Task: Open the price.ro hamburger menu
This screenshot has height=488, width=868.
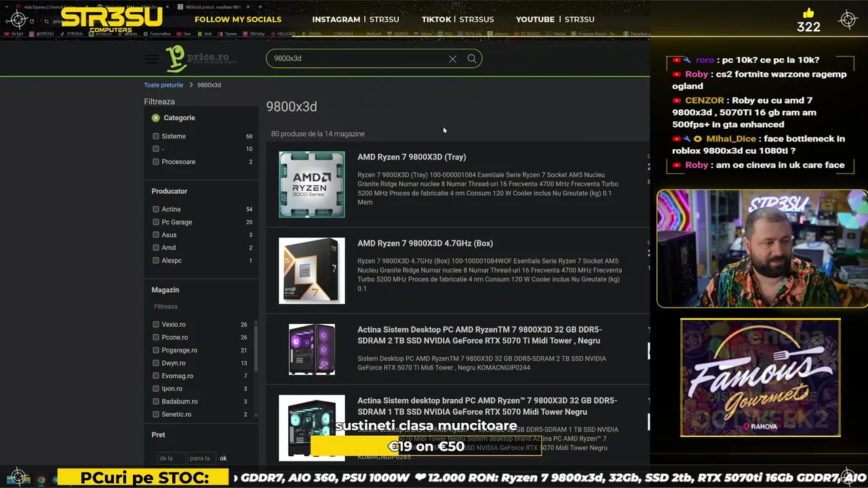Action: (152, 59)
